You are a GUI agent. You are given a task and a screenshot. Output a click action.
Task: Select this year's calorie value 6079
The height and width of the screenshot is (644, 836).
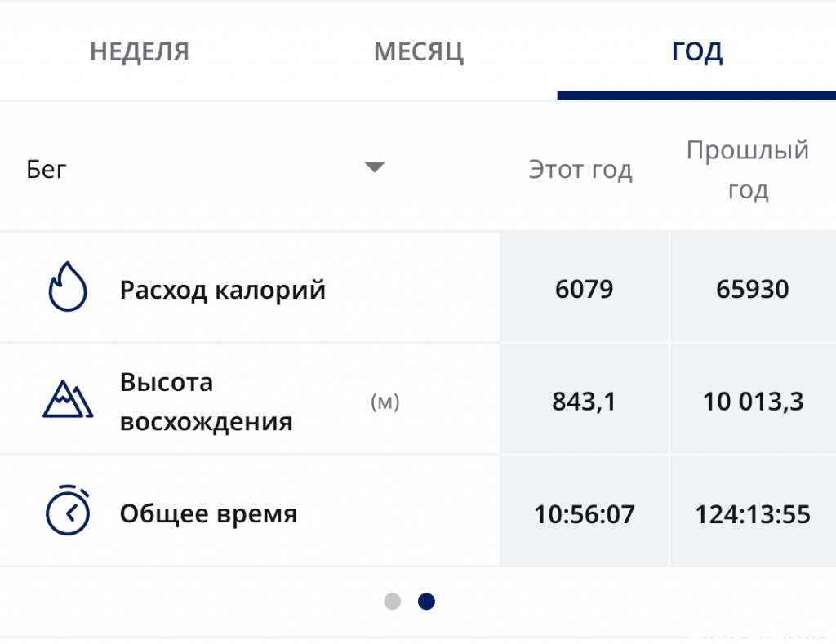(585, 289)
